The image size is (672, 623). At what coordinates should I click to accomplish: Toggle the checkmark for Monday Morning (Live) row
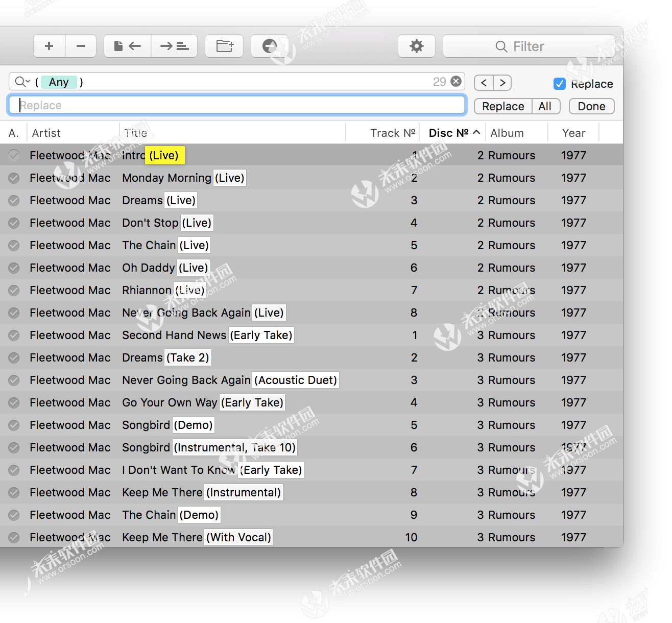pos(14,178)
